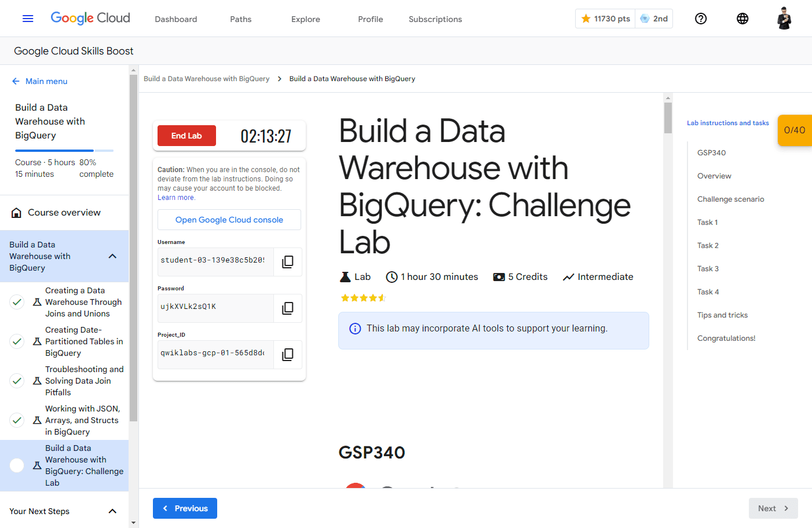This screenshot has height=528, width=812.
Task: Click lab flask icon for Date-Partitioned Tables
Action: (x=37, y=341)
